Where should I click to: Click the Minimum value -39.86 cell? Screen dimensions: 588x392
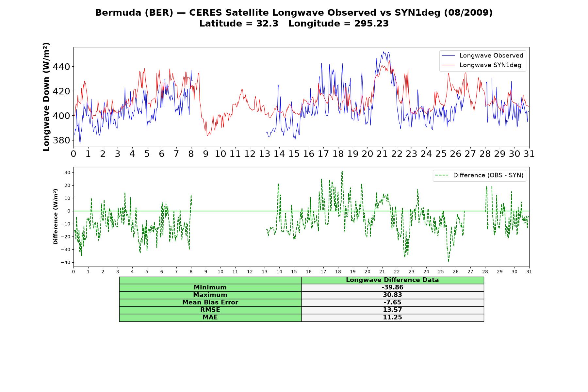[x=393, y=287]
